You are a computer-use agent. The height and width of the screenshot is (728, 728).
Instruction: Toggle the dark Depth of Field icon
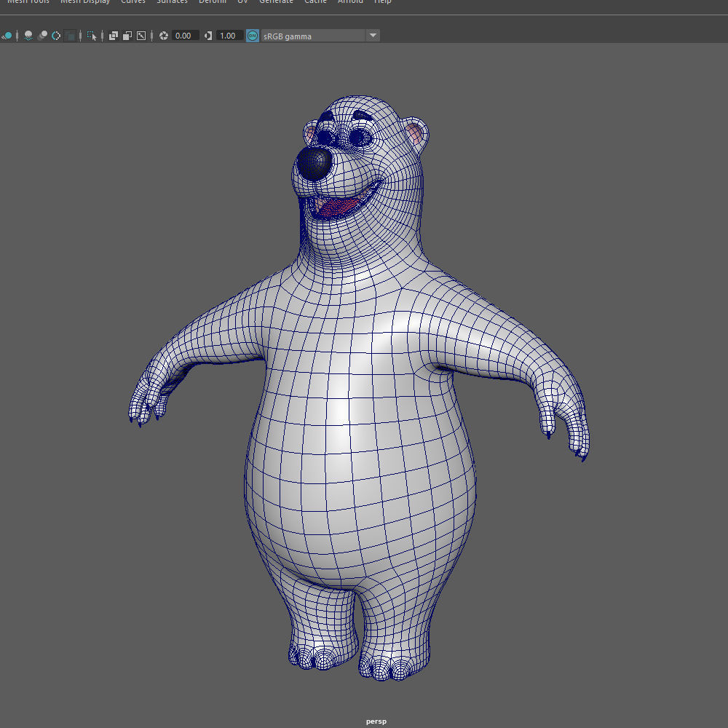tap(70, 36)
